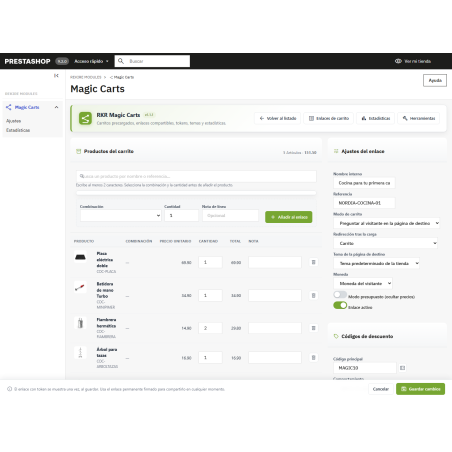Focus note field for Batidora de mano Turbo

[x=275, y=295]
